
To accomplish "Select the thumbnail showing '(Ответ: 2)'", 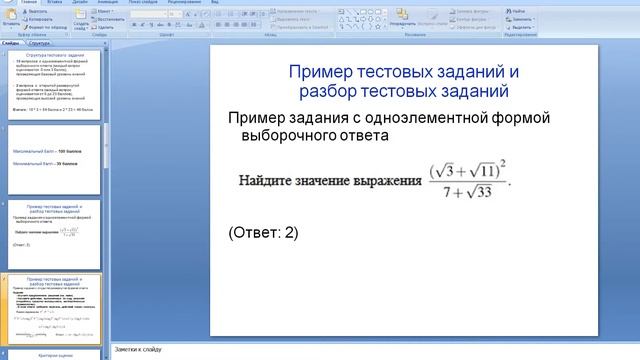I will click(x=54, y=234).
